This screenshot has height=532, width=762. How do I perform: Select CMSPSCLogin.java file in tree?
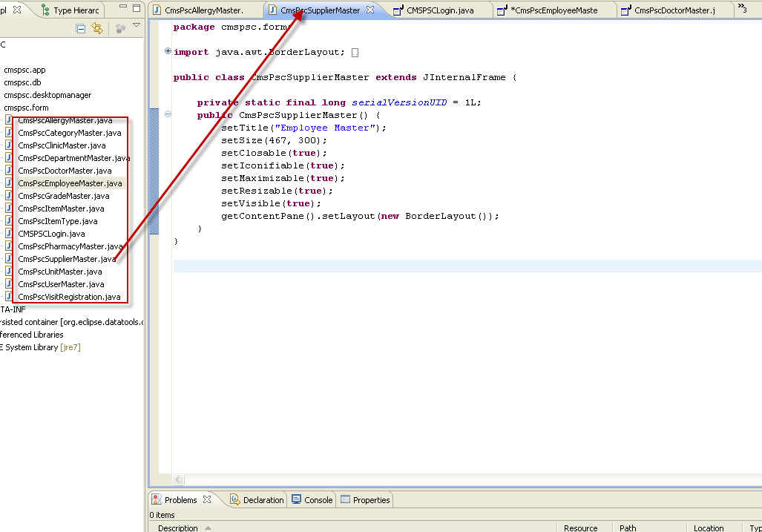click(x=51, y=234)
